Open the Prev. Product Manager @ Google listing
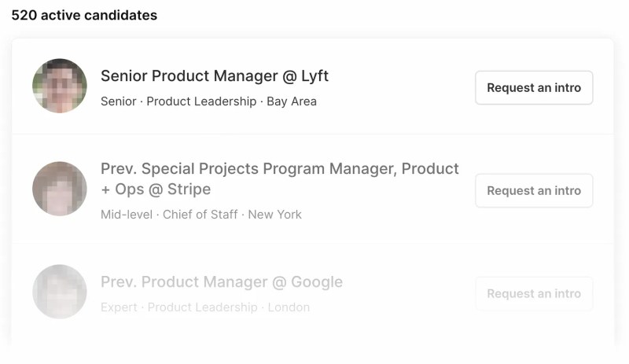Screen dimensions: 629x364 222,282
